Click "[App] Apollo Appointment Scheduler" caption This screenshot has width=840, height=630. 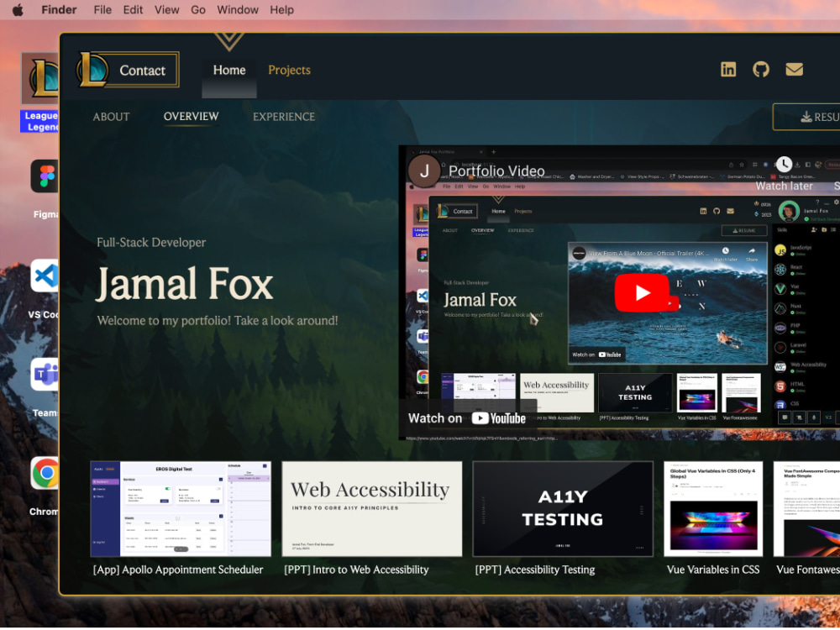178,570
